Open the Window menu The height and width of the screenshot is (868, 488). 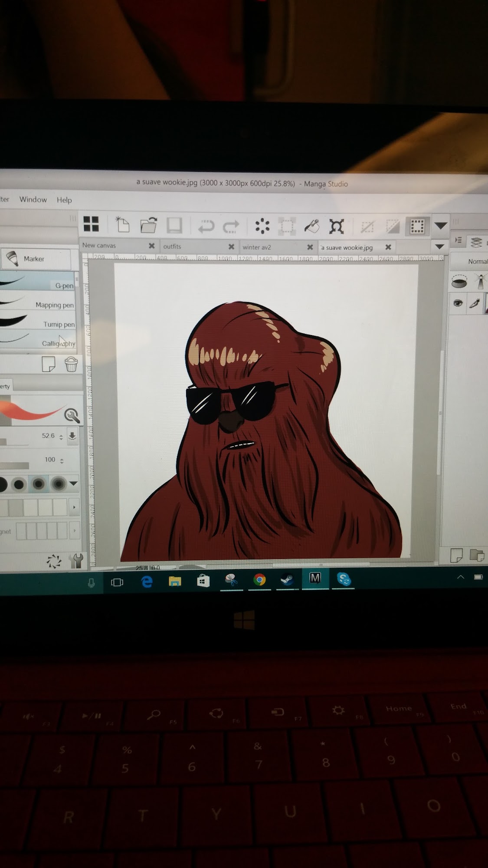(x=33, y=199)
